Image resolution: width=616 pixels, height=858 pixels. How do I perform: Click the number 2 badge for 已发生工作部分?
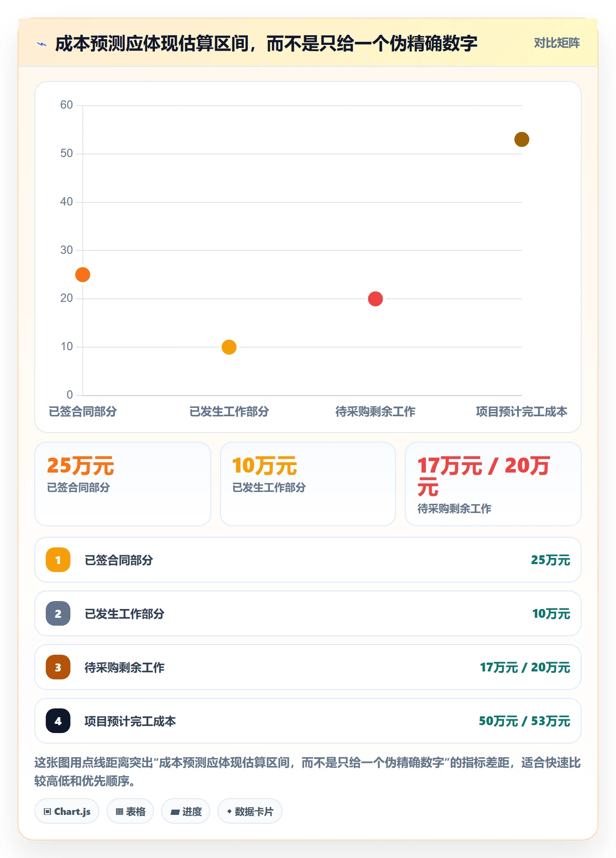(x=58, y=613)
